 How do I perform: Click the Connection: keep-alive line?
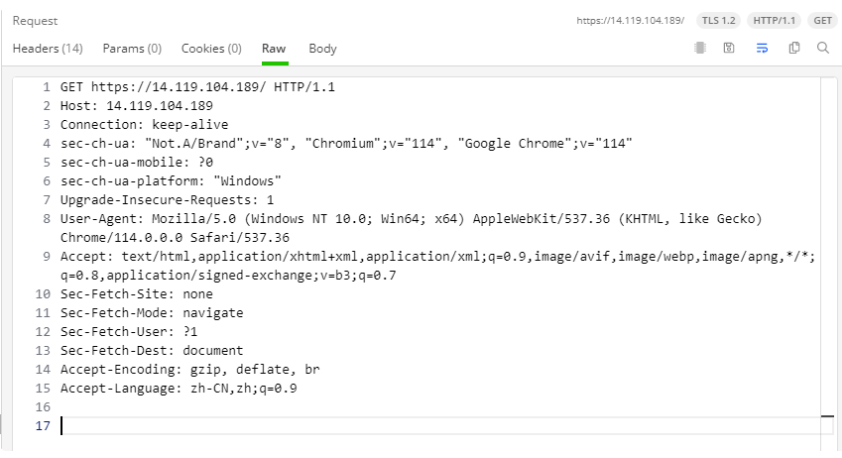coord(144,125)
